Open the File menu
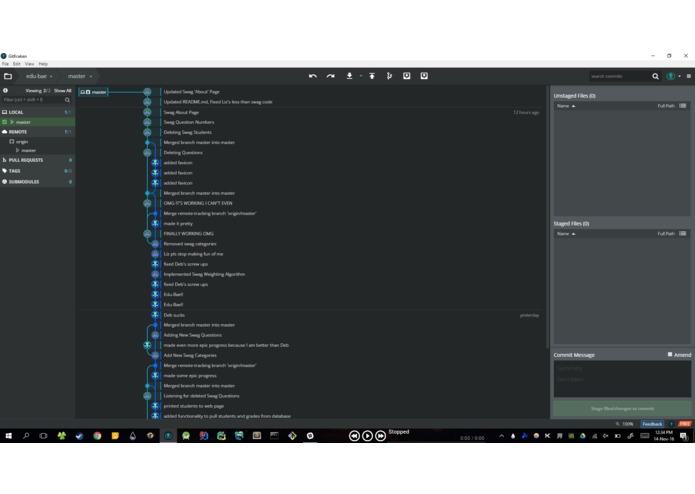Screen dimensions: 695x494 click(x=5, y=64)
